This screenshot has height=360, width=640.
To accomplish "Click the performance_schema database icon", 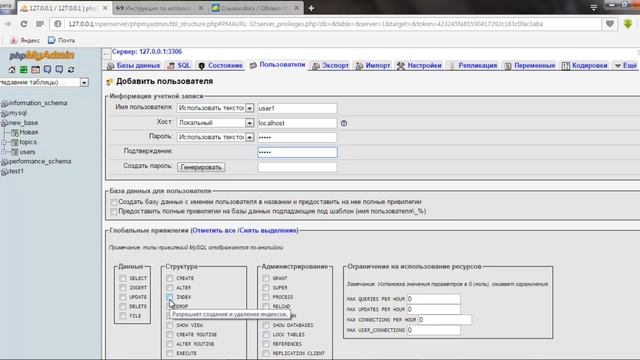I will (4, 162).
